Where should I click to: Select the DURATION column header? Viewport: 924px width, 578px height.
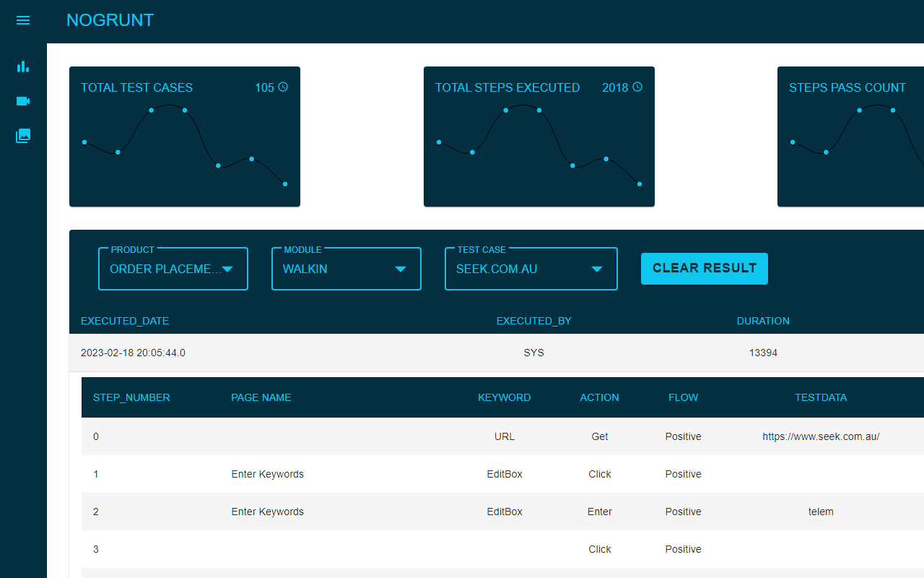coord(763,321)
